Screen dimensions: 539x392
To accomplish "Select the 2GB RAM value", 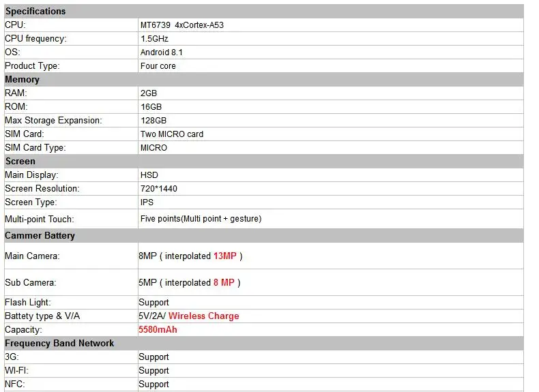I will tap(149, 93).
